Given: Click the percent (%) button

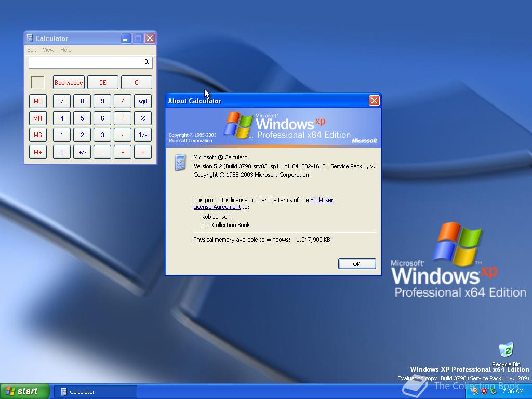Looking at the screenshot, I should (143, 118).
